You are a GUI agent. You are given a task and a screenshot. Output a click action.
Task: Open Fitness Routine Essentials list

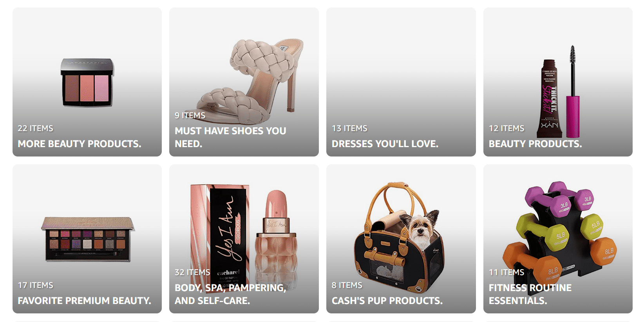point(530,294)
